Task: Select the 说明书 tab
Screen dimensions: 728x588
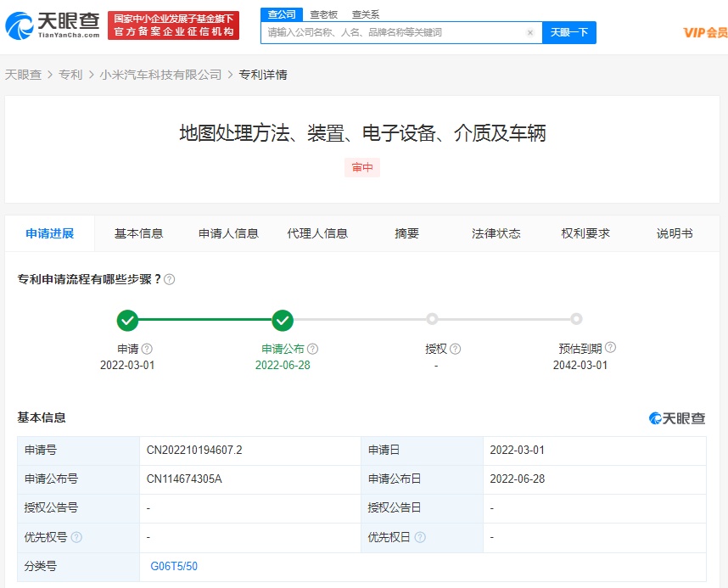Action: [675, 233]
